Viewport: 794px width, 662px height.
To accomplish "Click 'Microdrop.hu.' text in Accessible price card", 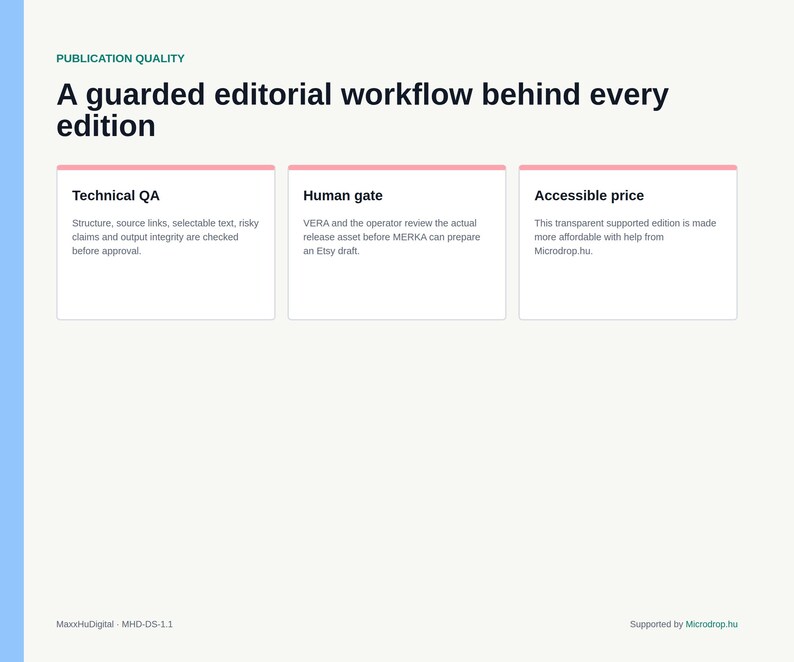I will [563, 251].
